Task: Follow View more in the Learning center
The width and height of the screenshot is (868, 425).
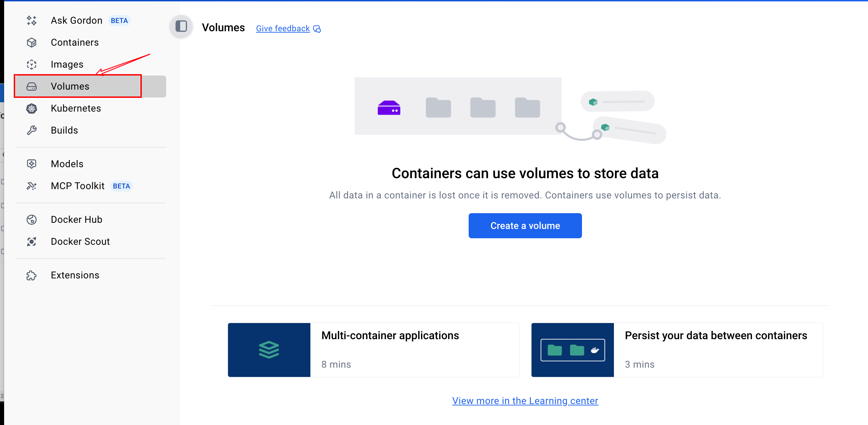Action: 525,401
